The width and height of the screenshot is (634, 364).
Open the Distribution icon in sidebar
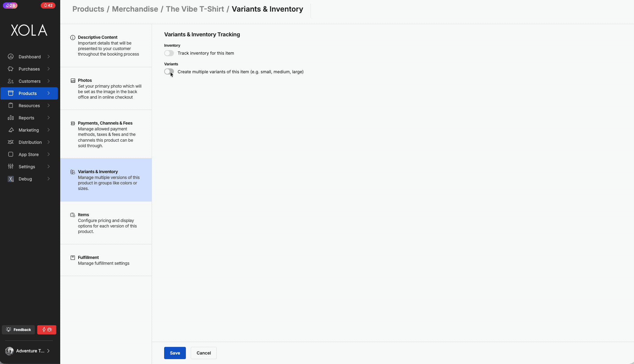[x=11, y=142]
